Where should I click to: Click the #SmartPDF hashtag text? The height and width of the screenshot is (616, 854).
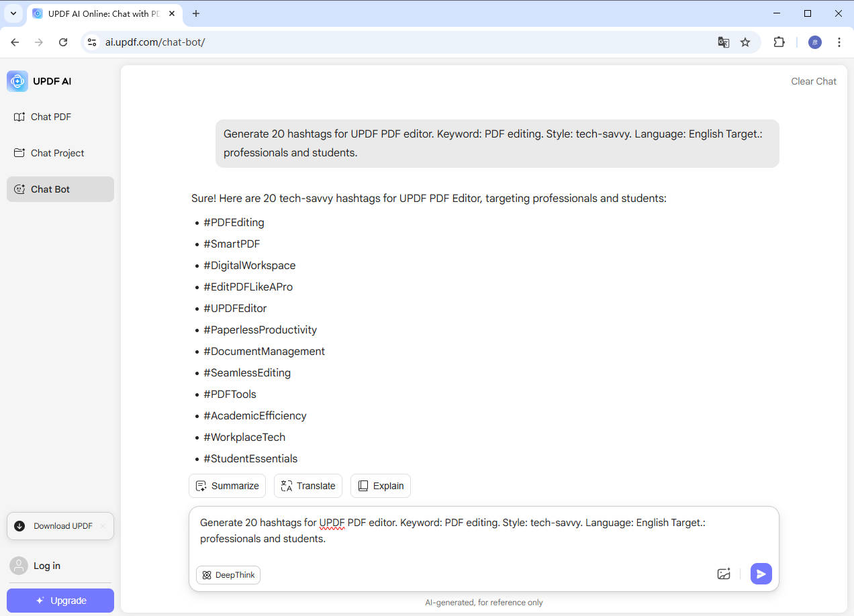pos(232,244)
